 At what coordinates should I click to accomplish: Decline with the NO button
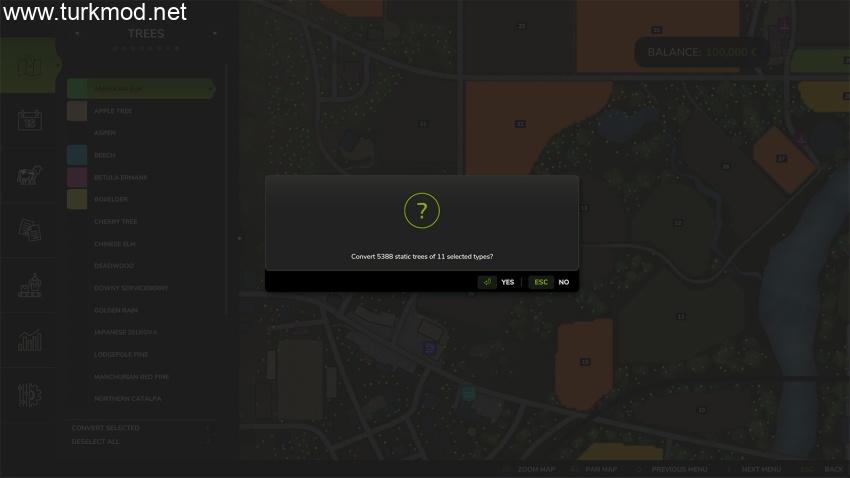click(x=564, y=282)
